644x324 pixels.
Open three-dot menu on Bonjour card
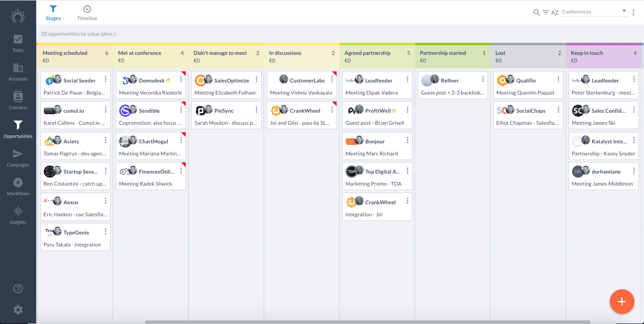tap(408, 140)
